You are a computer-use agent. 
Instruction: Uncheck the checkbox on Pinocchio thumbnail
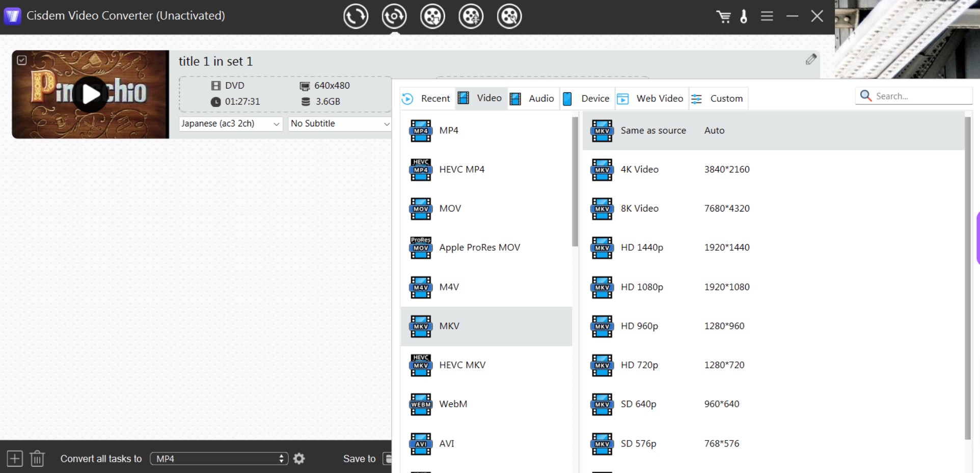click(x=22, y=60)
